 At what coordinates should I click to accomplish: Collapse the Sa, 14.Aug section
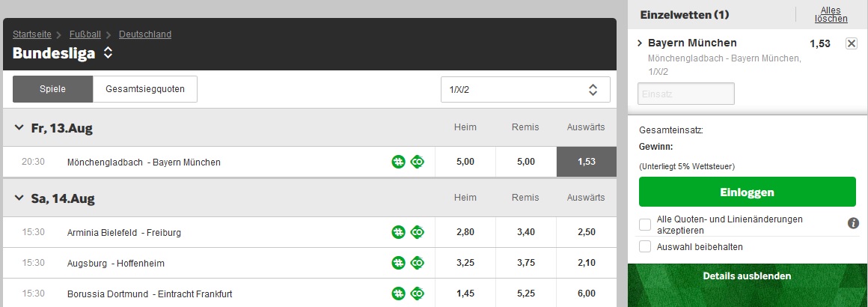[19, 198]
